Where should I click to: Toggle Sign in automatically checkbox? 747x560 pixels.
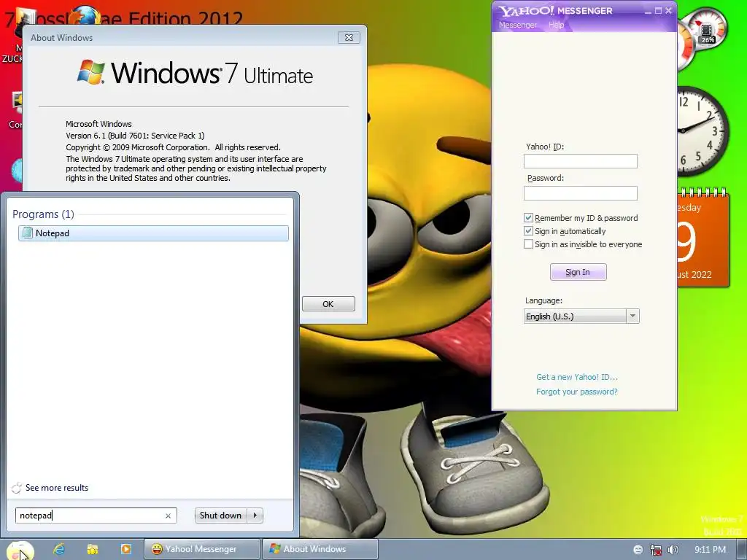(528, 231)
